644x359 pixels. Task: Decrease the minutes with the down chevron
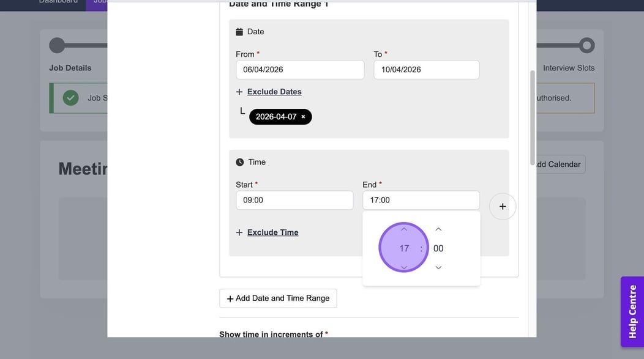coord(438,267)
